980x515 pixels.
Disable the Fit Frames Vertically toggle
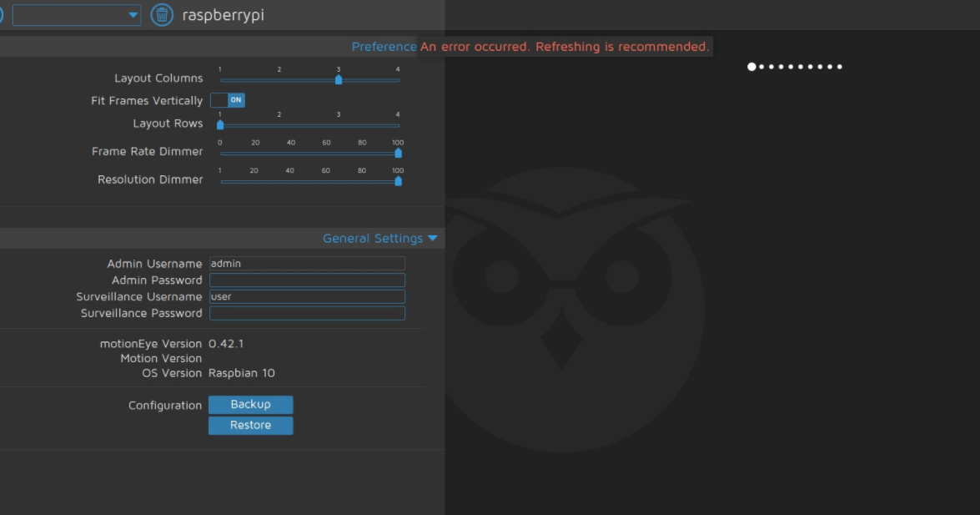click(226, 100)
